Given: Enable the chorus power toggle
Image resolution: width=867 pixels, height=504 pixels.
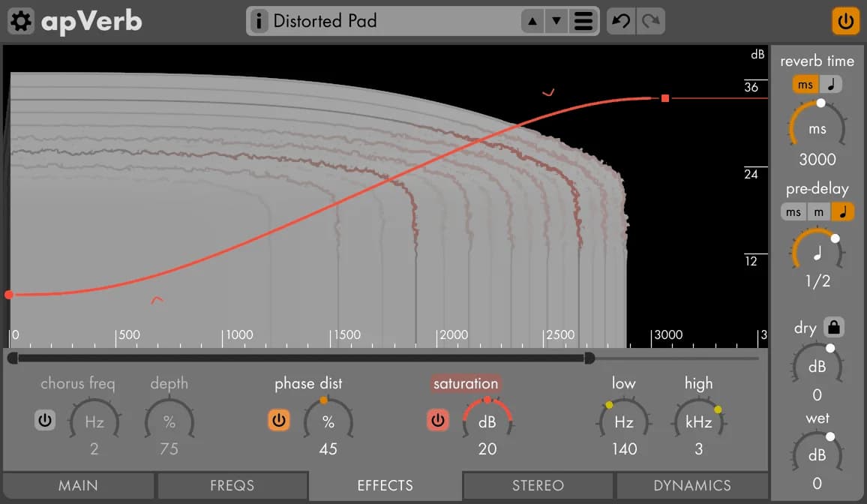Looking at the screenshot, I should coord(45,421).
